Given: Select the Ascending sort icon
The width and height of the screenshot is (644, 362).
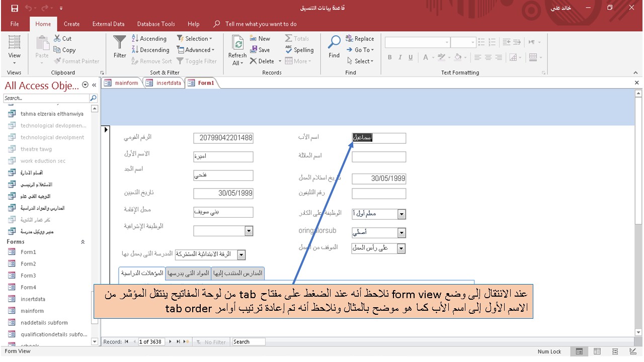Looking at the screenshot, I should pyautogui.click(x=135, y=38).
